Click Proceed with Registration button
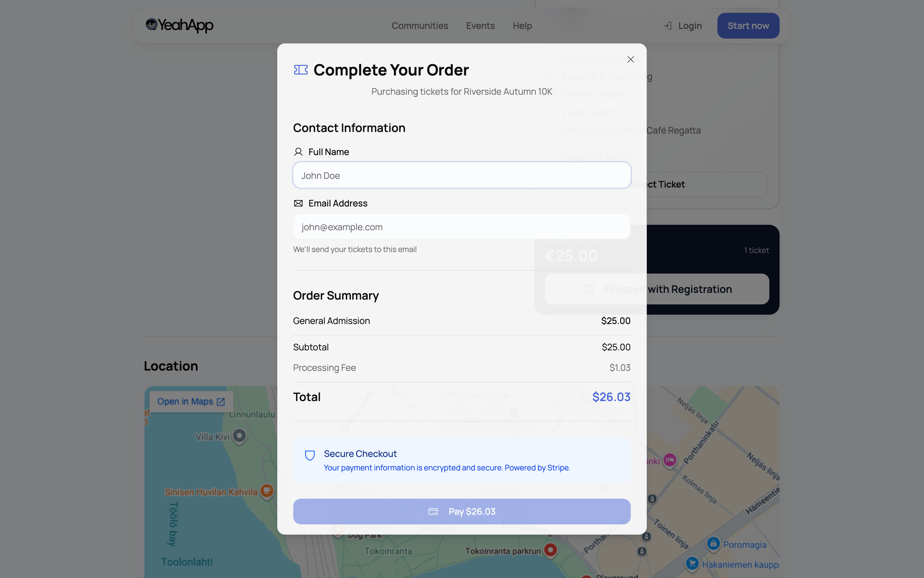924x578 pixels. (657, 289)
